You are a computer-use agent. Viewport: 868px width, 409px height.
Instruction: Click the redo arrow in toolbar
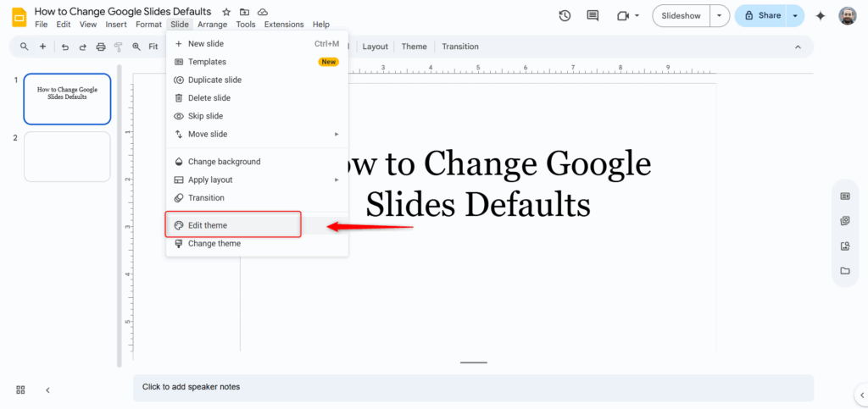click(x=82, y=47)
